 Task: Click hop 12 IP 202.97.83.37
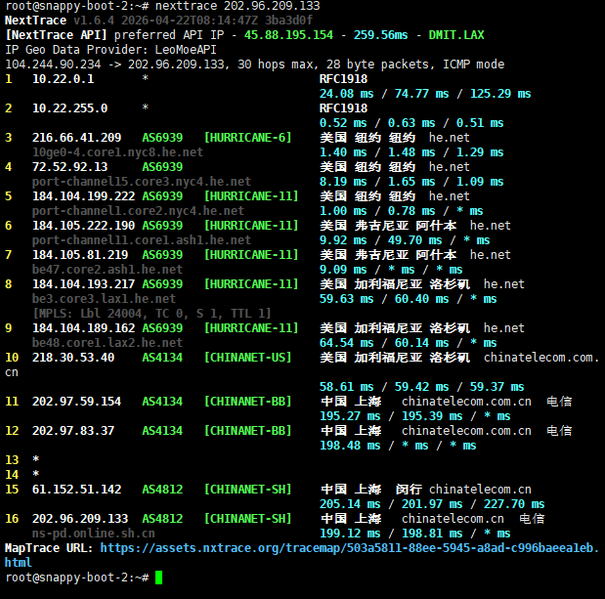[x=73, y=431]
